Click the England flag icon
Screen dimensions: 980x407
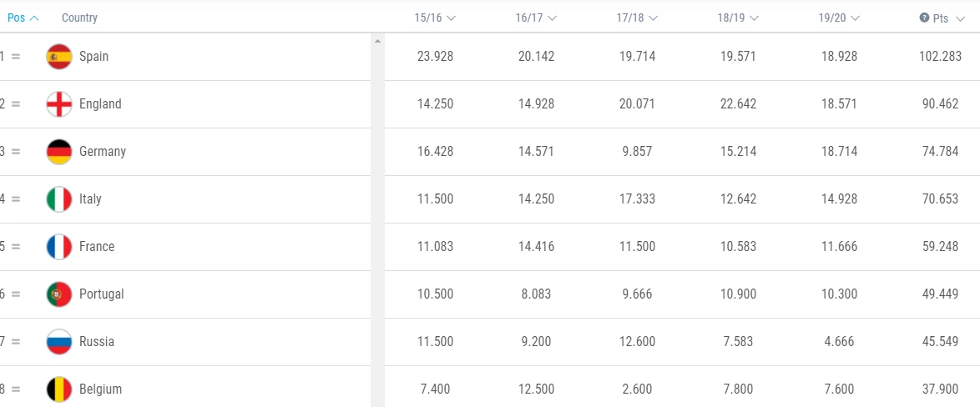pyautogui.click(x=59, y=104)
